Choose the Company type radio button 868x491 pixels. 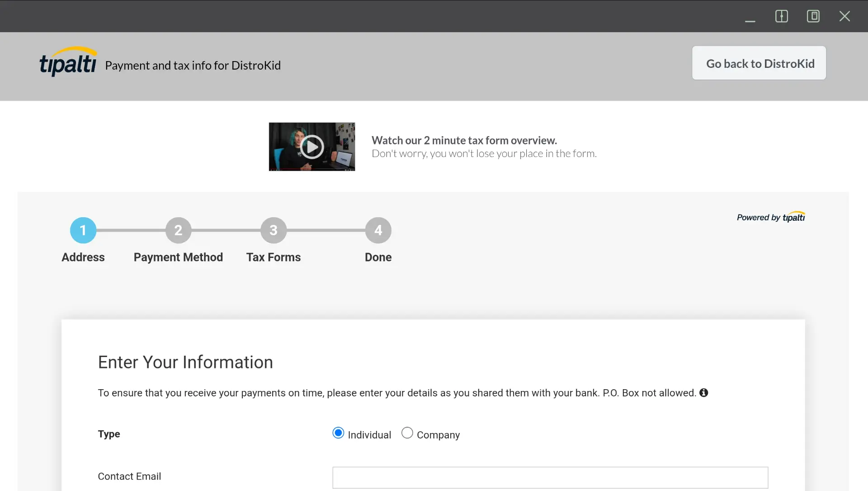[x=407, y=433]
